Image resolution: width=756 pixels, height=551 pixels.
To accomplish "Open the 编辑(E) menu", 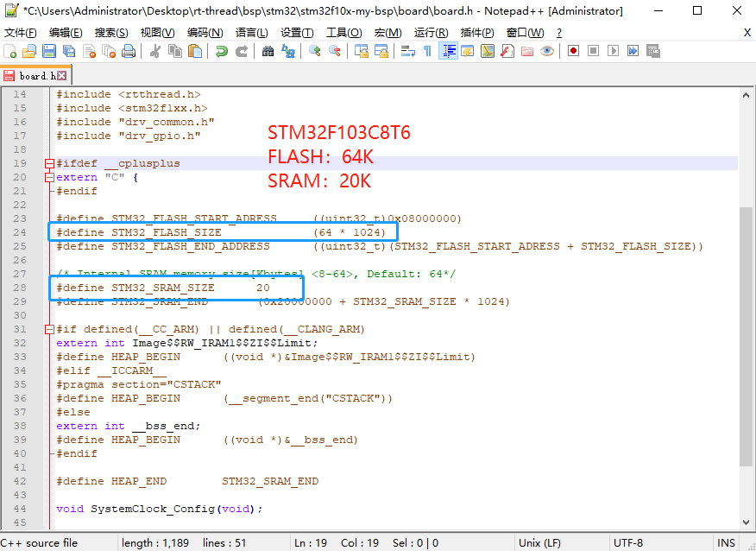I will [66, 32].
